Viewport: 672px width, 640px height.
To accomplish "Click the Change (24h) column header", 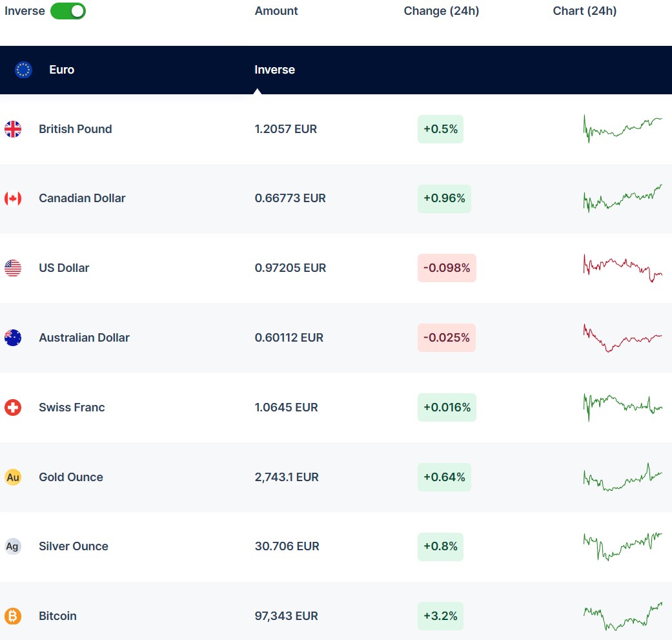I will click(x=442, y=11).
